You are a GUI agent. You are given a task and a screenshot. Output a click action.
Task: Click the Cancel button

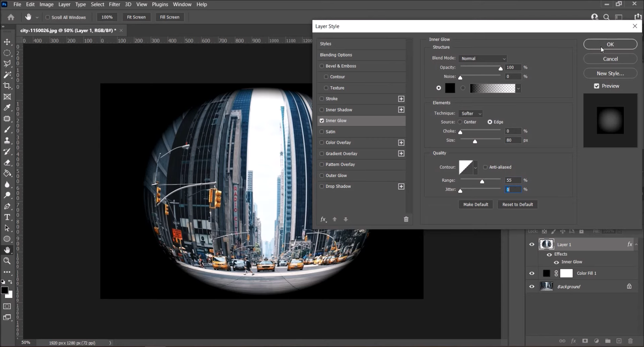[610, 59]
